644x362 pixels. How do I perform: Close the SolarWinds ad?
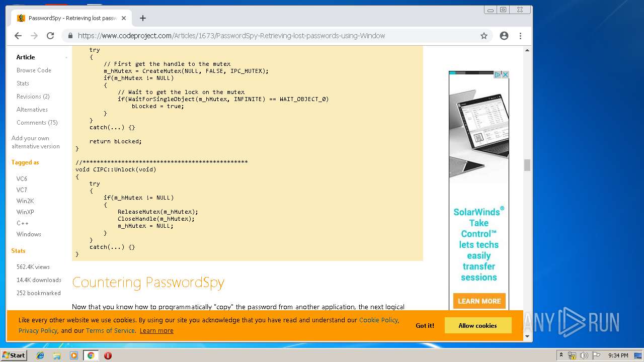506,74
